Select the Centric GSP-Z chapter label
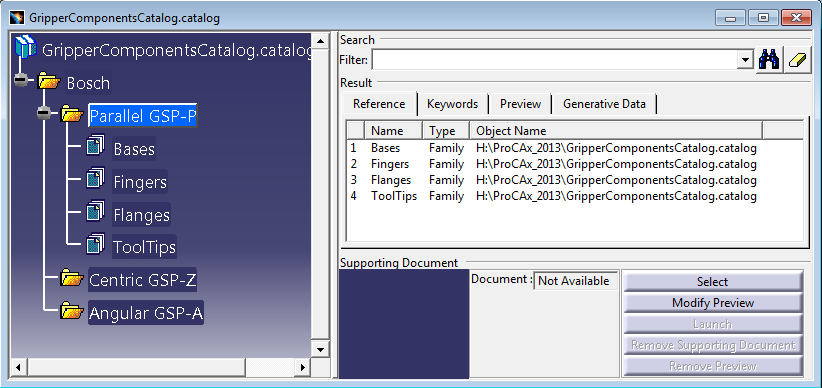Viewport: 822px width, 388px height. (143, 280)
